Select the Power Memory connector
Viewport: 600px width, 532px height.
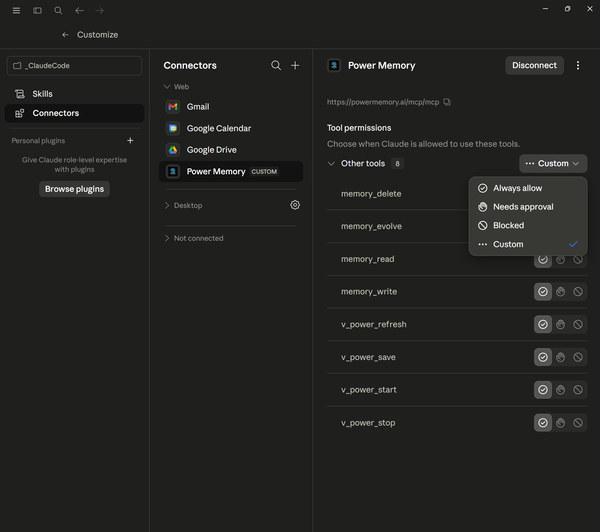click(231, 171)
